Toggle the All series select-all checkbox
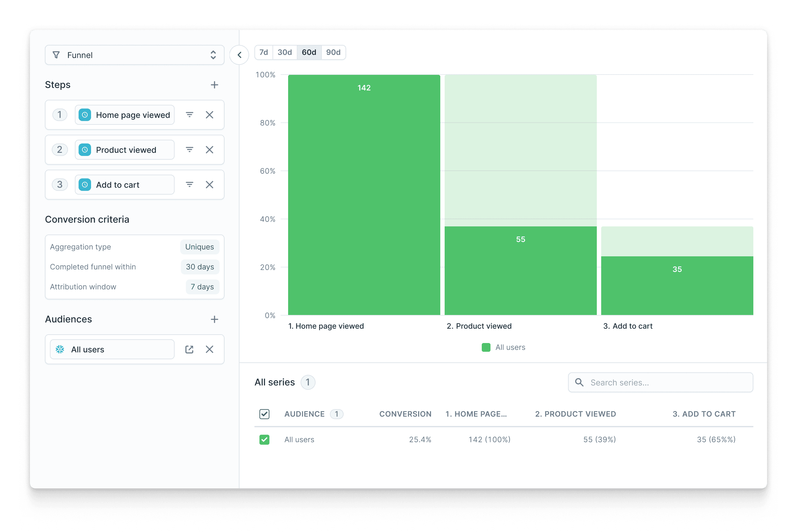Screen dimensions: 797x532 pyautogui.click(x=264, y=414)
